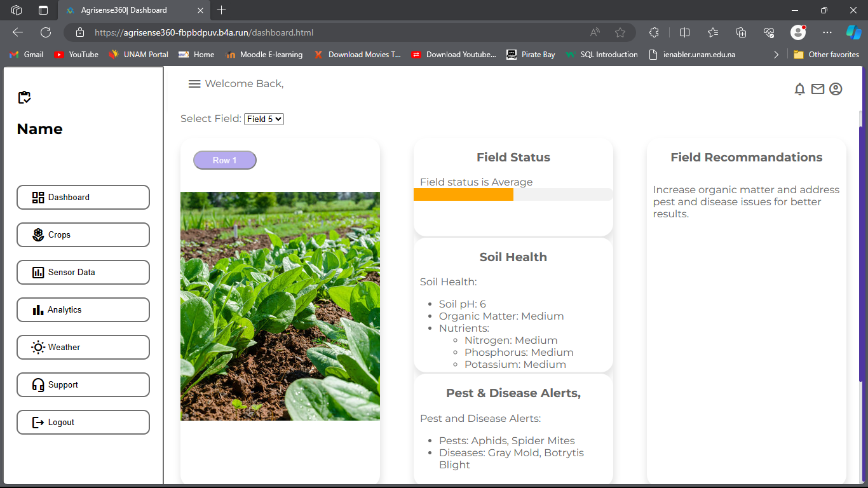The image size is (868, 488).
Task: Open the Settings and more ellipsis menu
Action: (x=827, y=32)
